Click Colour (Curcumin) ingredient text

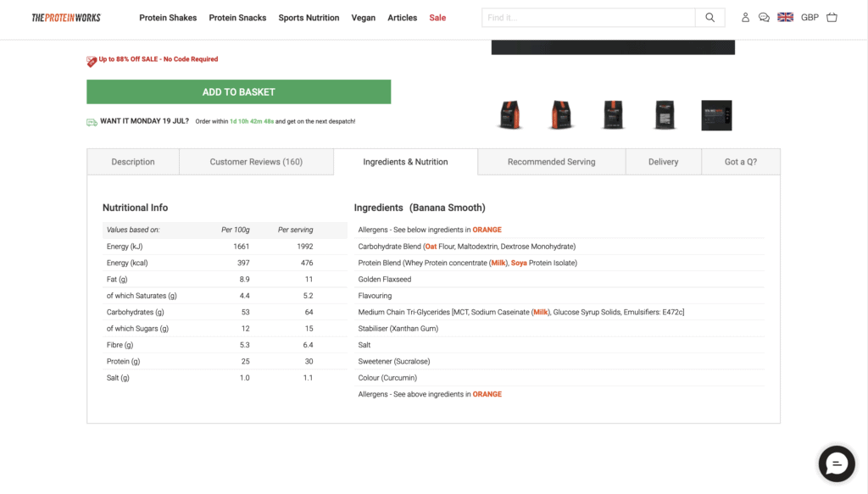point(387,378)
